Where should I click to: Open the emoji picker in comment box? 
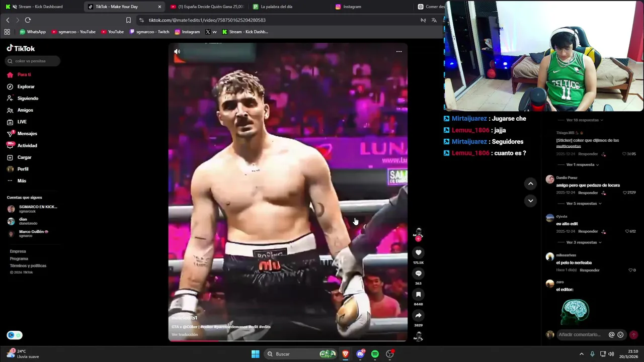(620, 335)
